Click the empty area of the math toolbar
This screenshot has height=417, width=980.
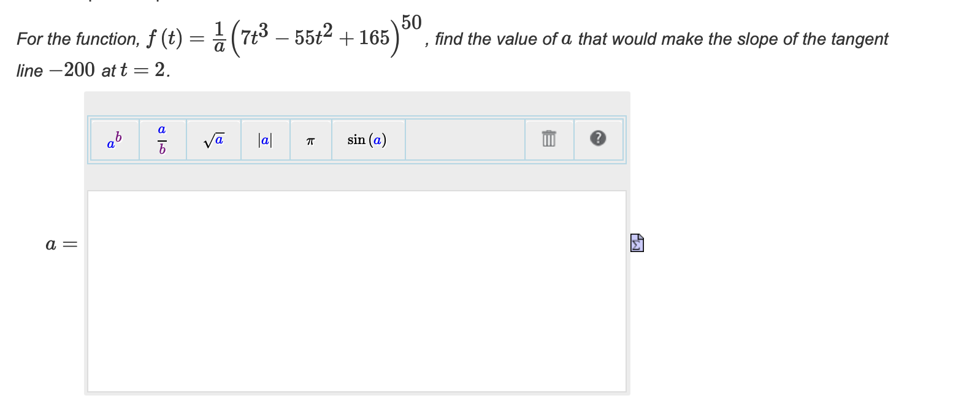pyautogui.click(x=464, y=140)
